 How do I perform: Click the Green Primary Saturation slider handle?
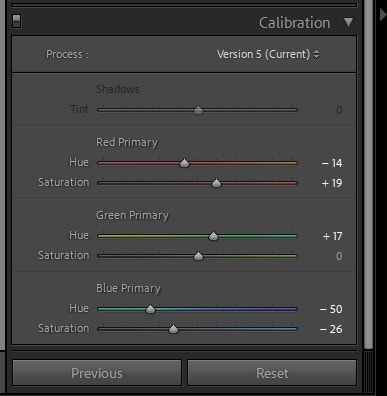point(198,256)
